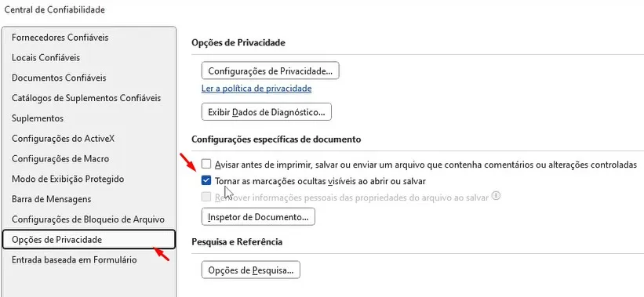
Task: Click Exibir Dados de Diagnóstico button
Action: point(267,112)
